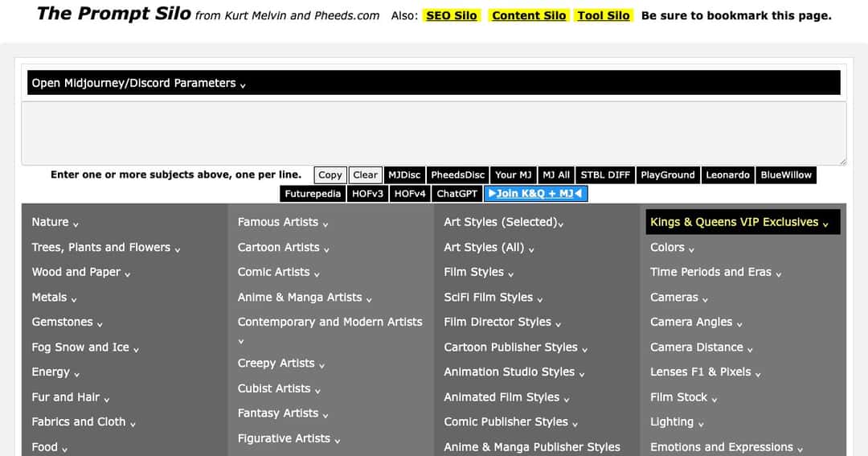Click the Clear button
The height and width of the screenshot is (456, 868).
tap(366, 175)
